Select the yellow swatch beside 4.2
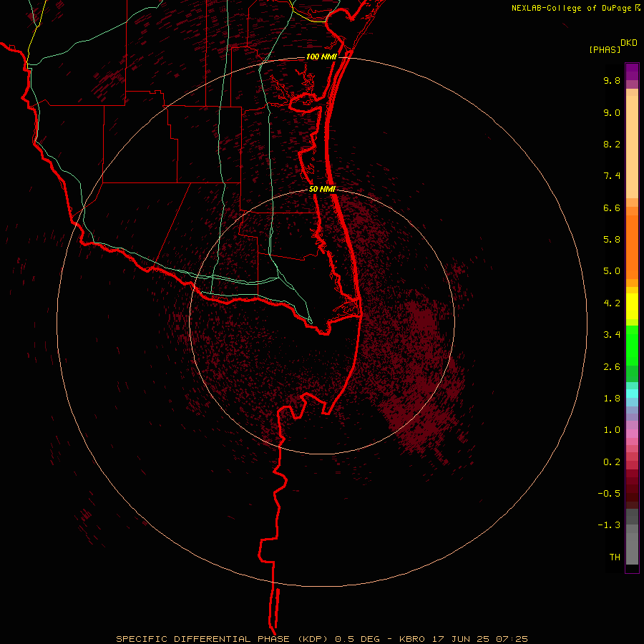The width and height of the screenshot is (644, 644). pyautogui.click(x=632, y=306)
